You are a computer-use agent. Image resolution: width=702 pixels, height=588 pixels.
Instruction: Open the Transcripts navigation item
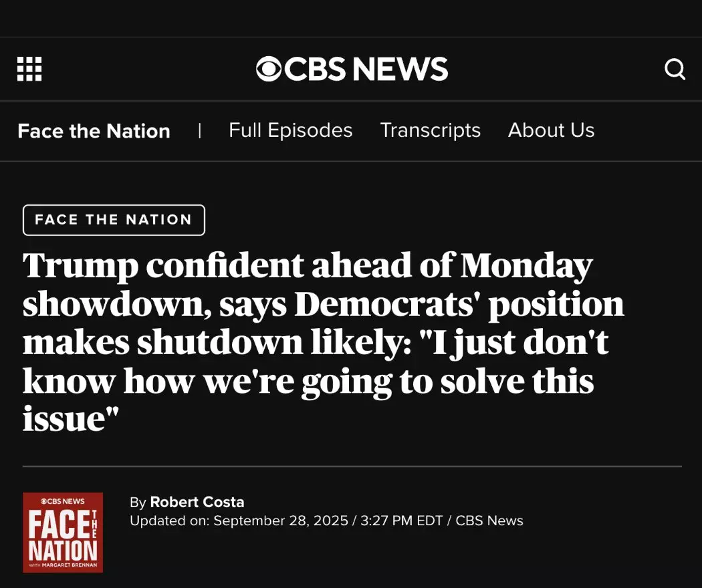coord(431,131)
